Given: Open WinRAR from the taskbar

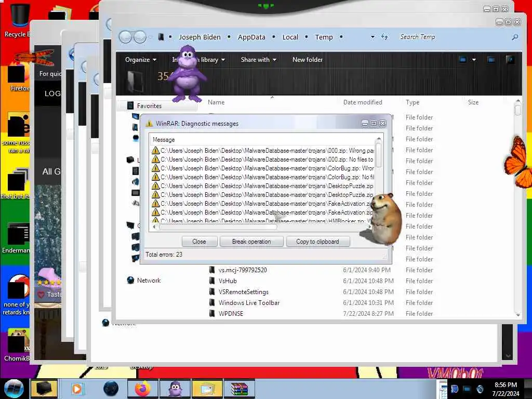Looking at the screenshot, I should tap(239, 389).
